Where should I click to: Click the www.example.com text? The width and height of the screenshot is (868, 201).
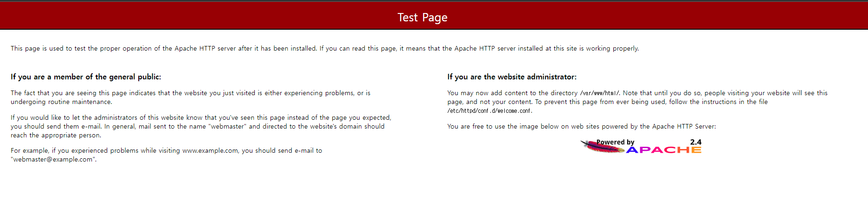(210, 150)
